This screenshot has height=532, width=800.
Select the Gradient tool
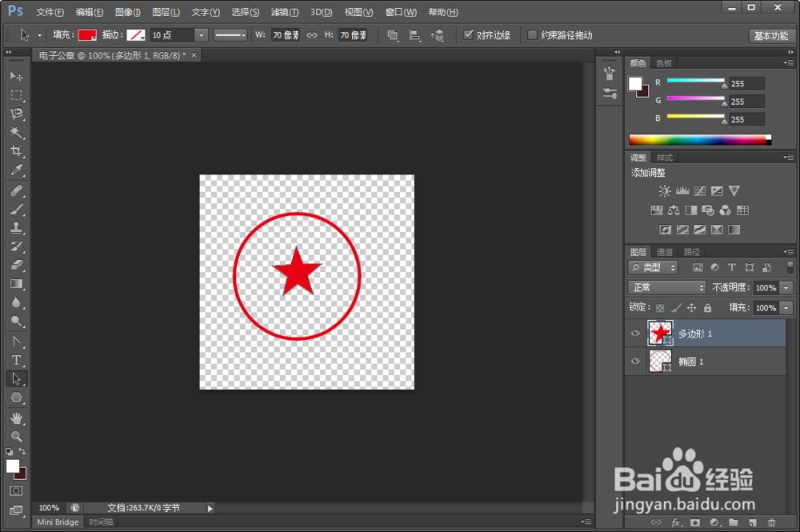[x=16, y=283]
